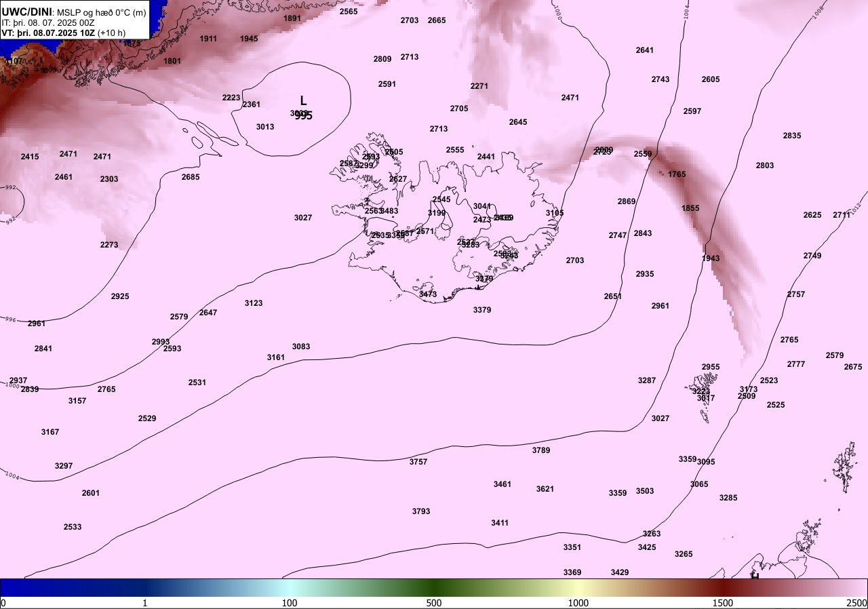Click the 2500 colorbar end label
The width and height of the screenshot is (868, 609).
pyautogui.click(x=856, y=603)
